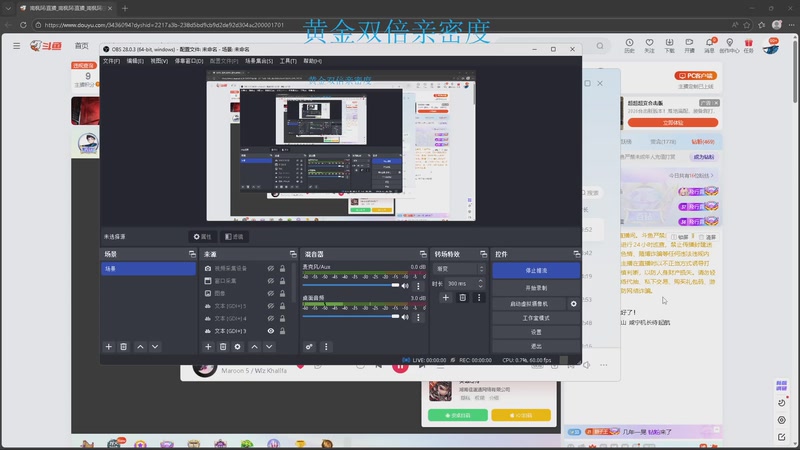The image size is (800, 450).
Task: Click the red pause button in music player
Action: tap(400, 366)
